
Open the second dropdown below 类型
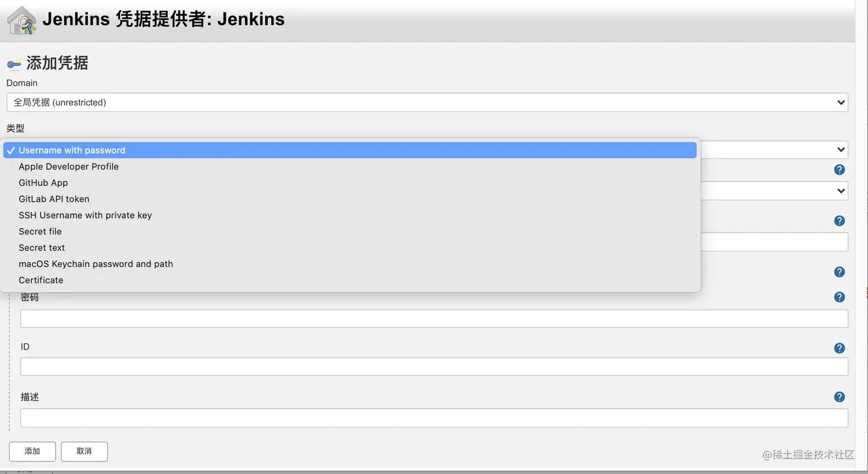coord(840,191)
